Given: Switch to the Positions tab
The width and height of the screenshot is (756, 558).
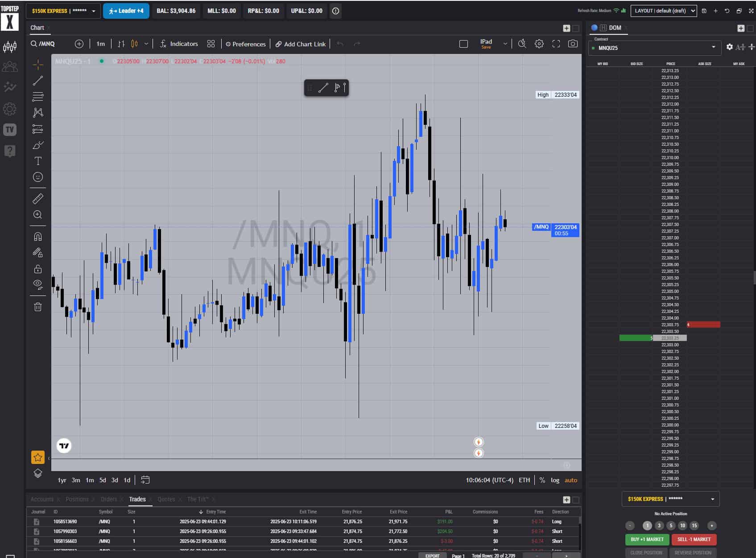Looking at the screenshot, I should coord(77,499).
